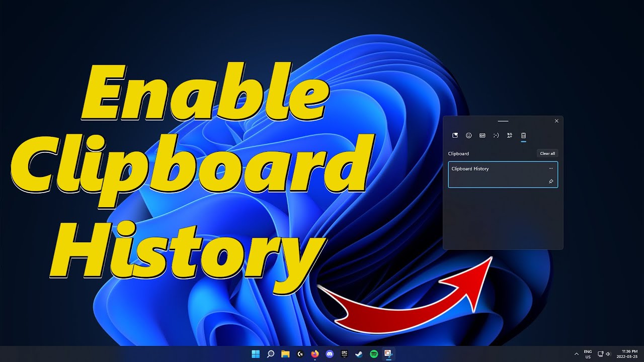Image resolution: width=644 pixels, height=362 pixels.
Task: Expand hidden system tray icons chevron
Action: [577, 354]
